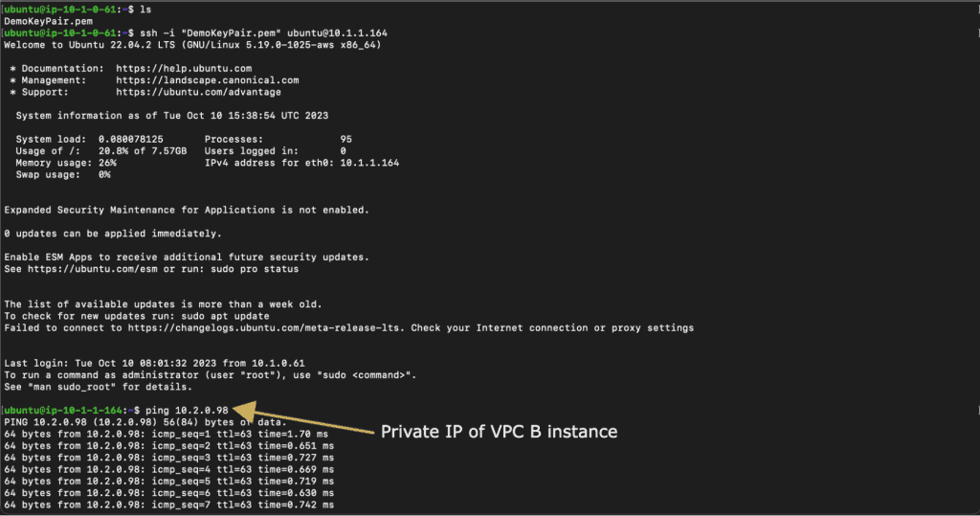Click the 'Private IP of VPC B instance' label
Viewport: 980px width, 516px height.
click(x=499, y=432)
